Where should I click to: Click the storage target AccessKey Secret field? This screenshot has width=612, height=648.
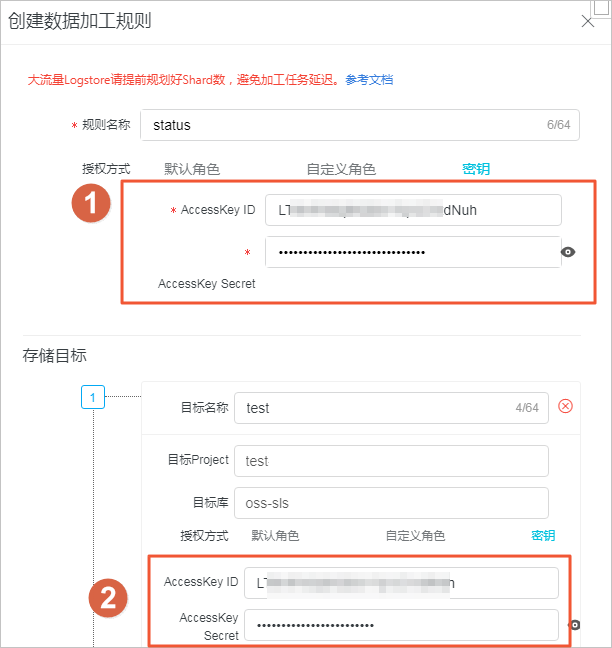pyautogui.click(x=401, y=625)
